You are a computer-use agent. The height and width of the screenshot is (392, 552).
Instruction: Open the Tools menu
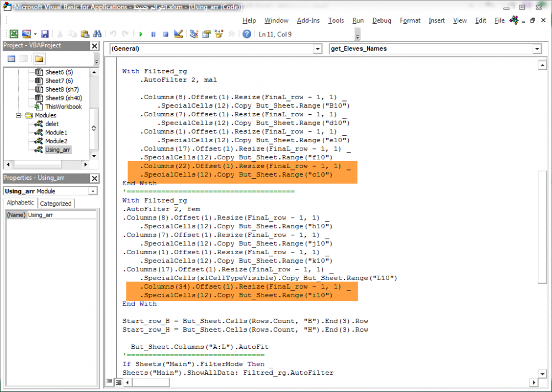click(336, 20)
